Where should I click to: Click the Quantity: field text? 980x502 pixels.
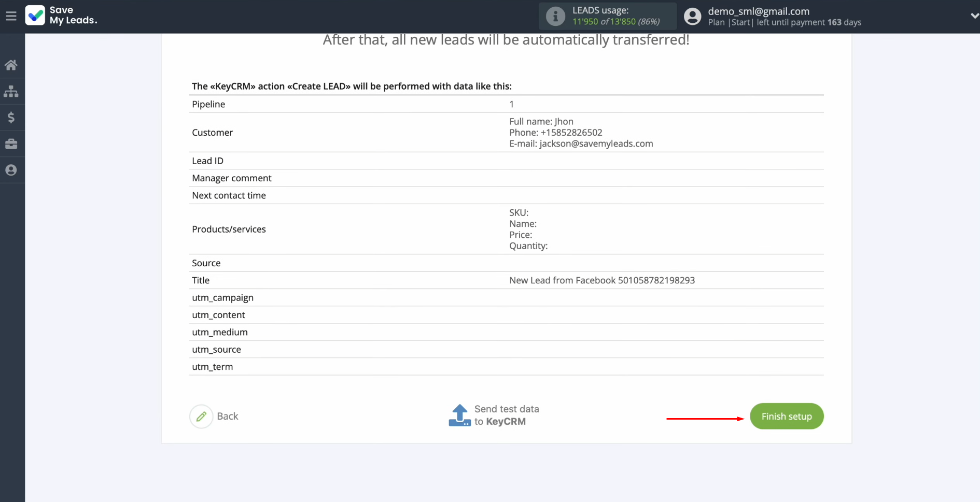tap(528, 246)
